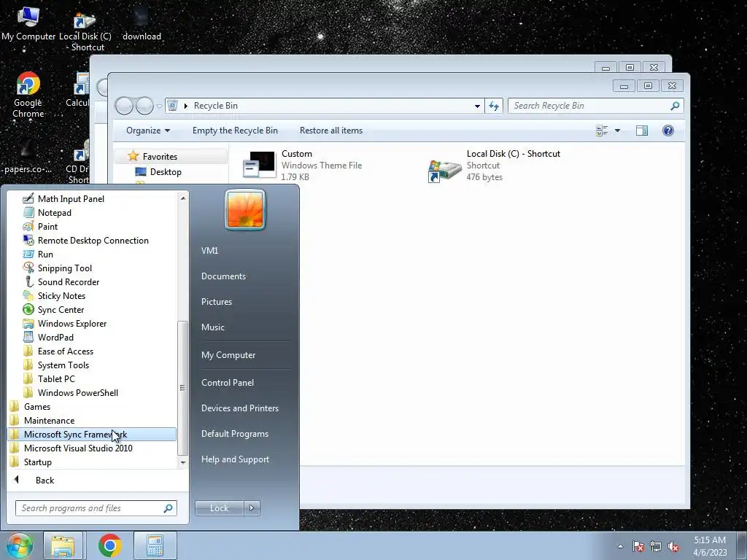Open Music from the Start menu
The height and width of the screenshot is (560, 747).
(212, 327)
